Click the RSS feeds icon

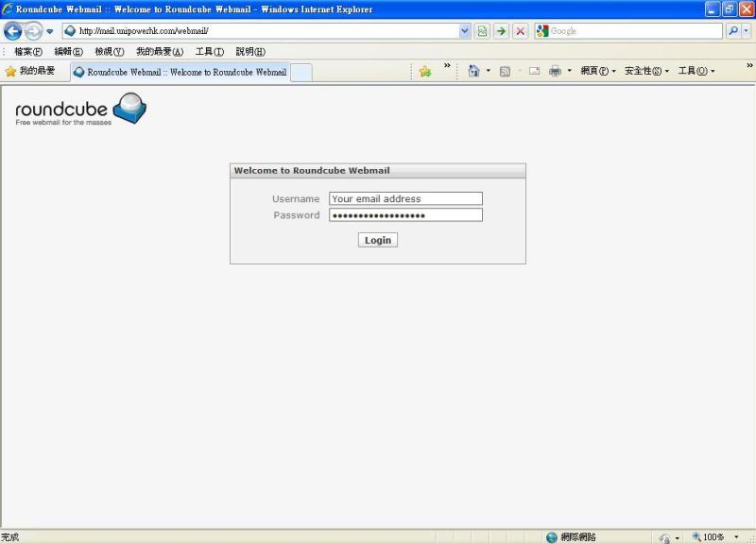click(x=505, y=72)
